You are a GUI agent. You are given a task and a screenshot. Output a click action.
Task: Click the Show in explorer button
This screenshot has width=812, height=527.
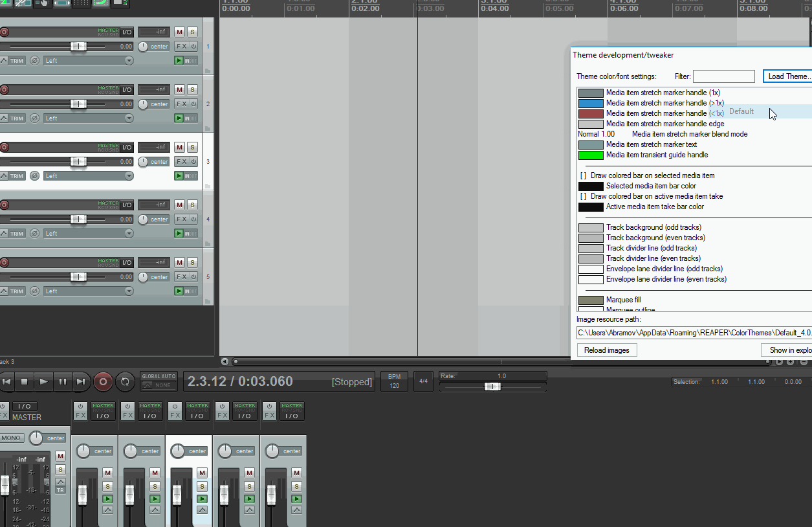[x=787, y=350]
